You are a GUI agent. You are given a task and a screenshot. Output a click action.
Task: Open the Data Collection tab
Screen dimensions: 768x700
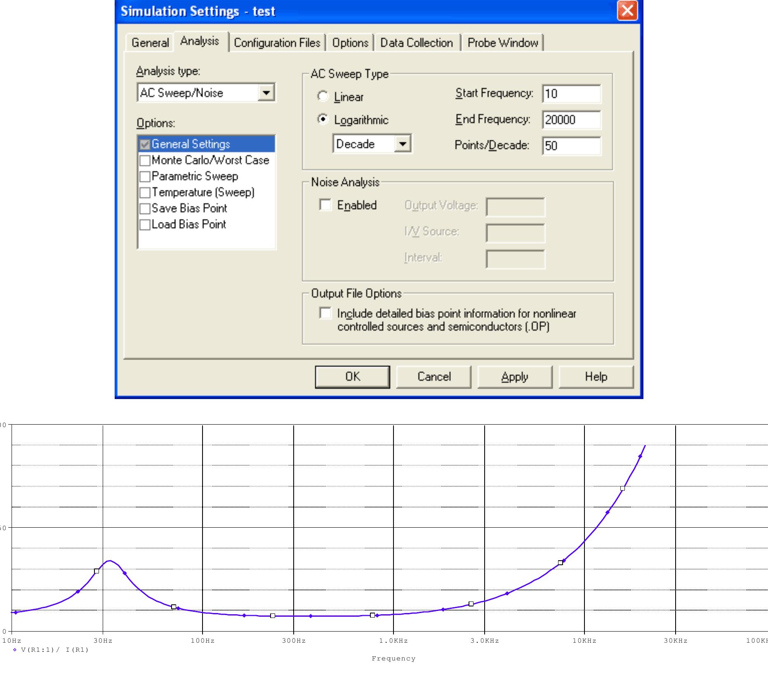click(417, 42)
